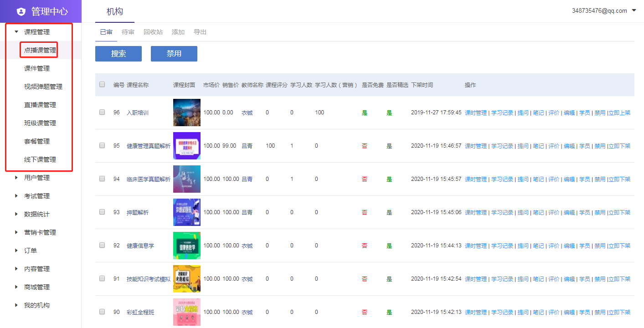
Task: Check the box for course 96 入职培训
Action: (102, 112)
